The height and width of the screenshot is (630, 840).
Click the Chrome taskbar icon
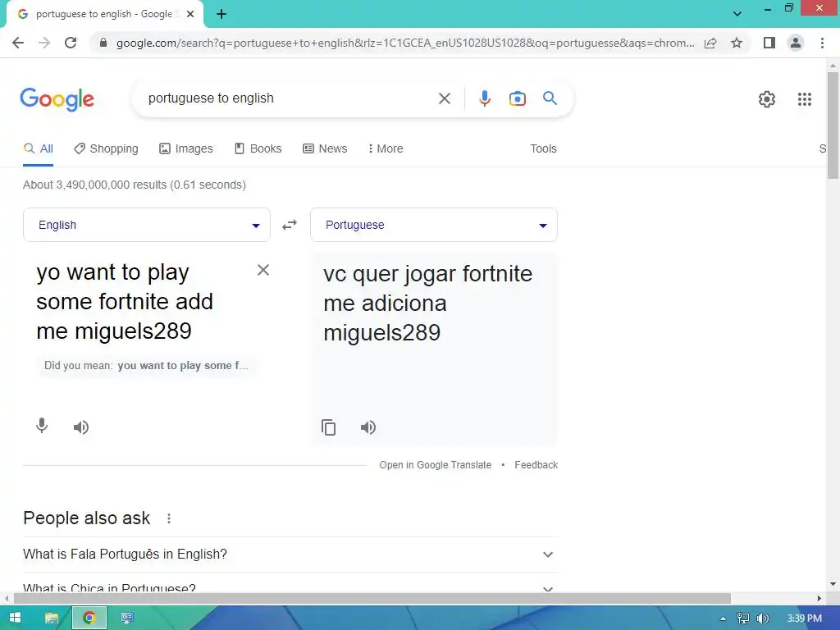click(89, 618)
